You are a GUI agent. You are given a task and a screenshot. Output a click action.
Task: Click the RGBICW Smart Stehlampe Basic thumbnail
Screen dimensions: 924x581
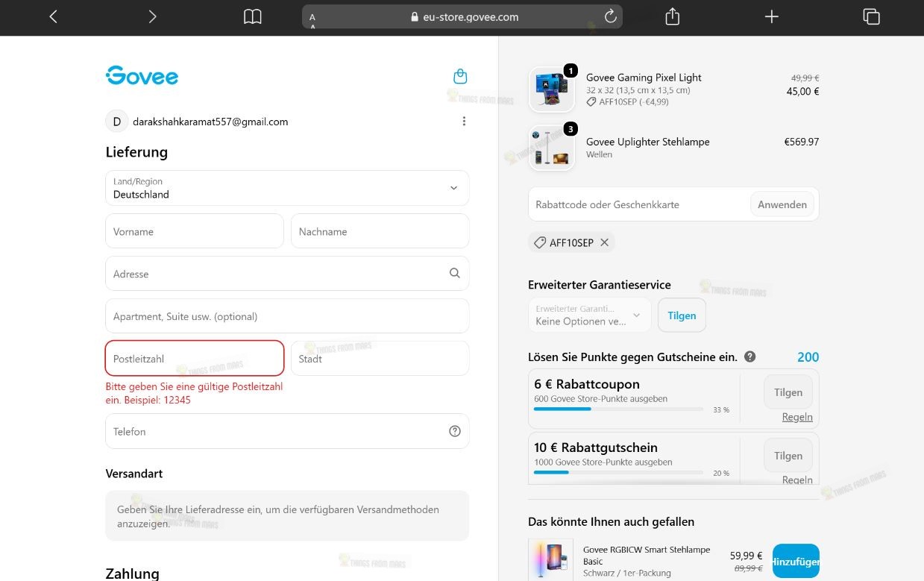coord(551,559)
